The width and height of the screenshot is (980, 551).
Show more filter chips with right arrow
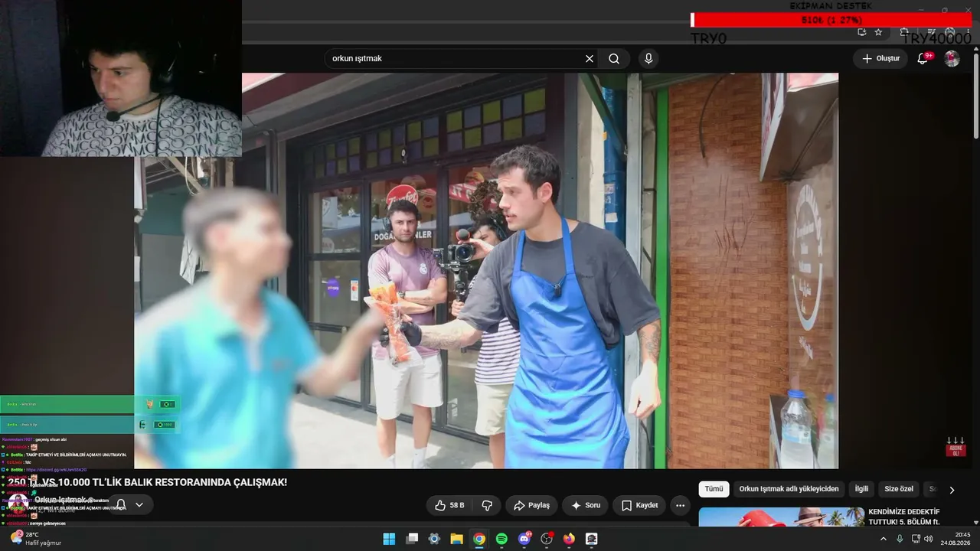pos(952,490)
